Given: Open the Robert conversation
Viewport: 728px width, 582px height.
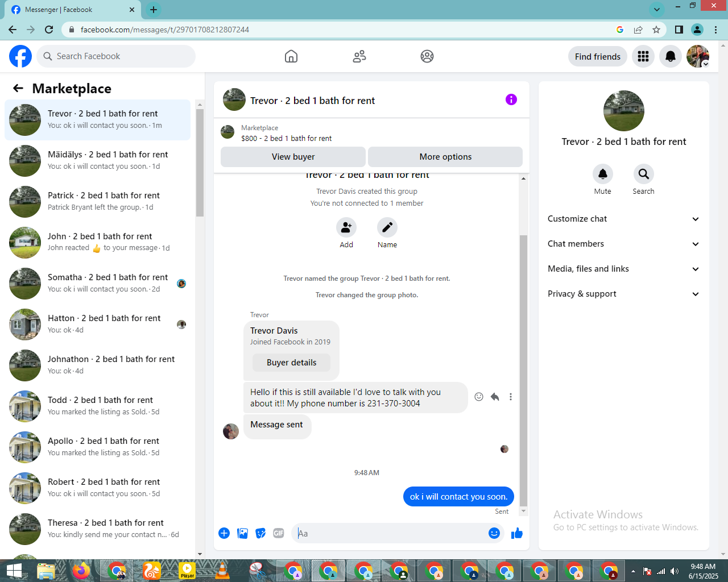Looking at the screenshot, I should (x=97, y=488).
